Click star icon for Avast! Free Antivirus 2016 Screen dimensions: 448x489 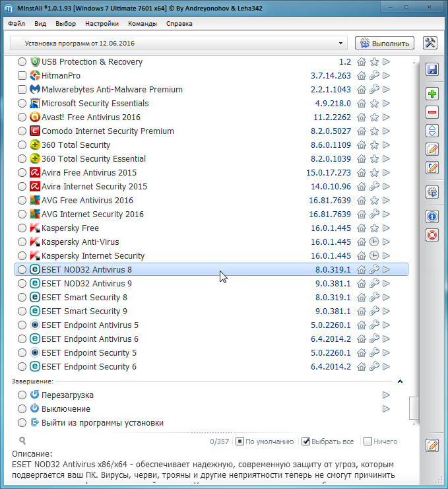tap(374, 117)
